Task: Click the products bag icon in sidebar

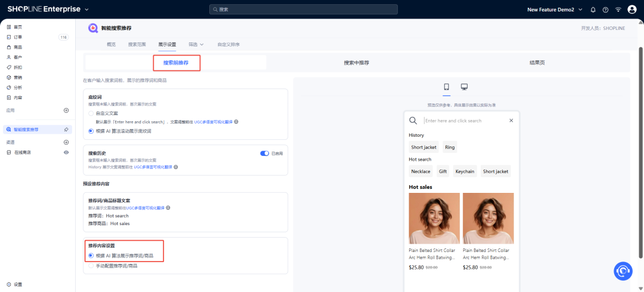Action: [x=9, y=47]
